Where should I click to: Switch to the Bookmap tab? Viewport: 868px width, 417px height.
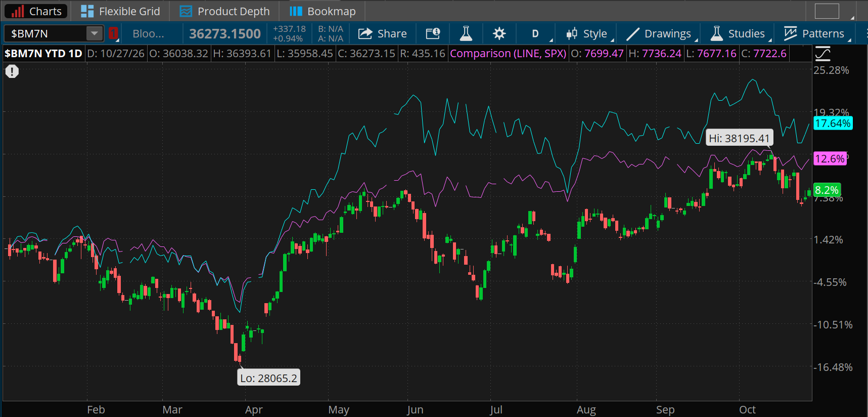click(x=323, y=11)
